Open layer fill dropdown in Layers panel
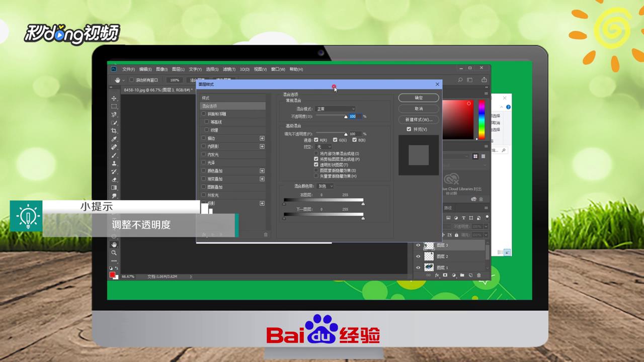Image resolution: width=644 pixels, height=362 pixels. [486, 235]
